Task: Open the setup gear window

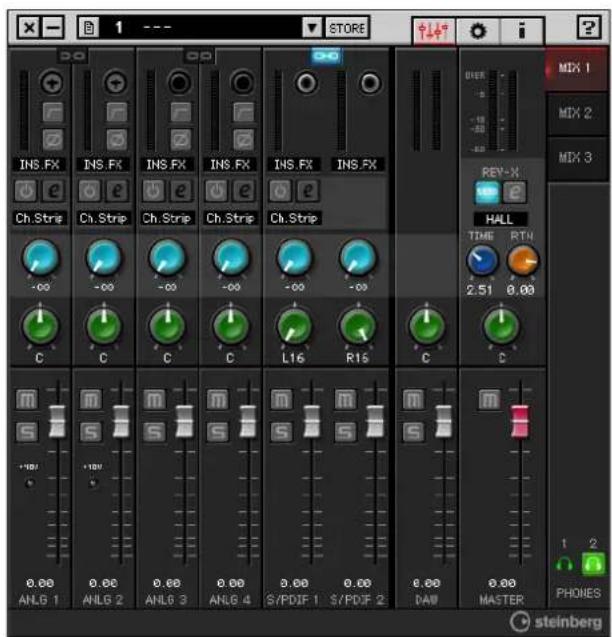Action: [x=478, y=31]
